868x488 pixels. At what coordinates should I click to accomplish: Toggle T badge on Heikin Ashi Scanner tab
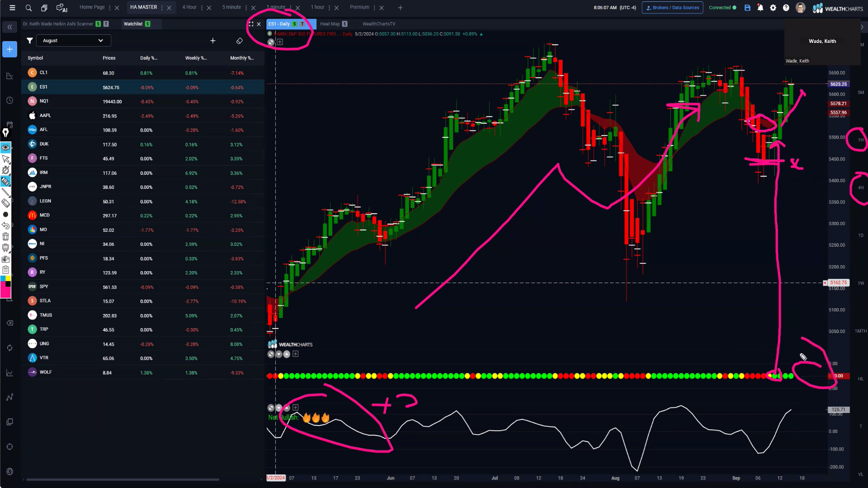[106, 24]
